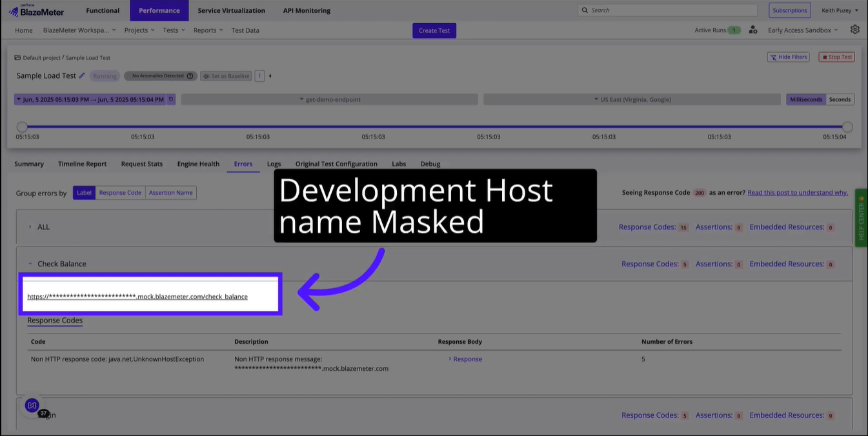The height and width of the screenshot is (436, 868).
Task: Open the Tests dropdown menu
Action: pos(174,30)
